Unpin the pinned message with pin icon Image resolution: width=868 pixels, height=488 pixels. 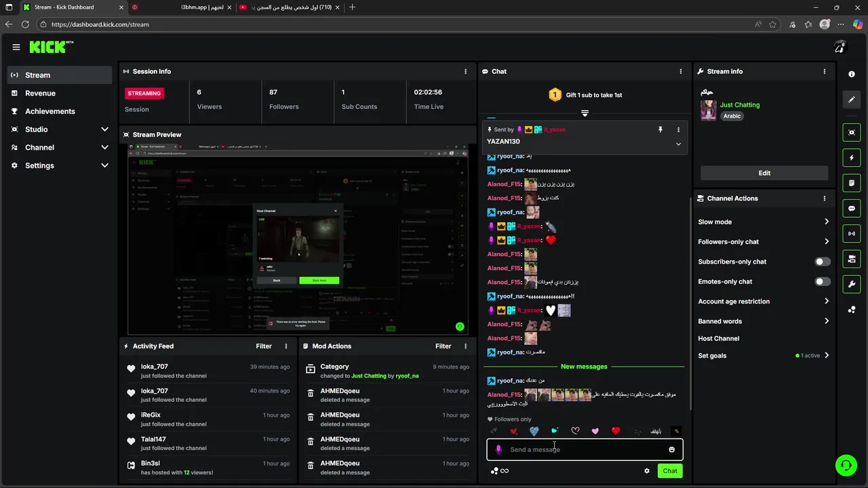tap(660, 129)
